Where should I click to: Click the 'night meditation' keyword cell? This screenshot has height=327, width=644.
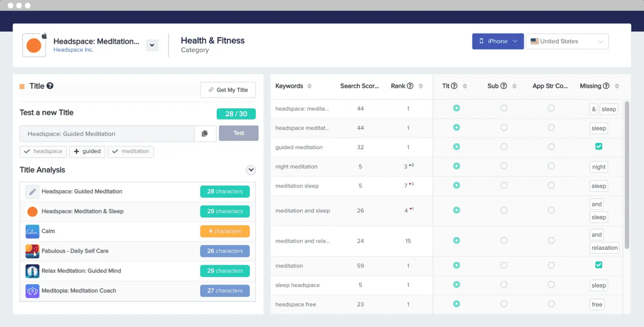pos(296,167)
